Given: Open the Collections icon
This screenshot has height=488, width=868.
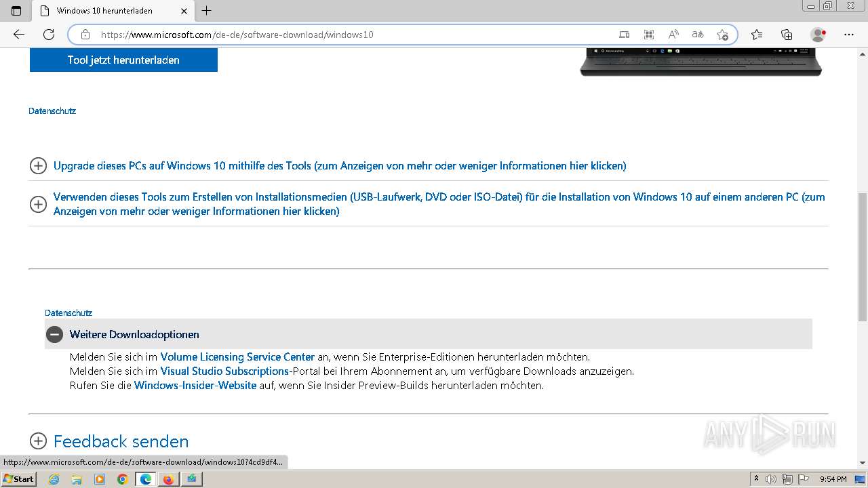Looking at the screenshot, I should (x=787, y=35).
